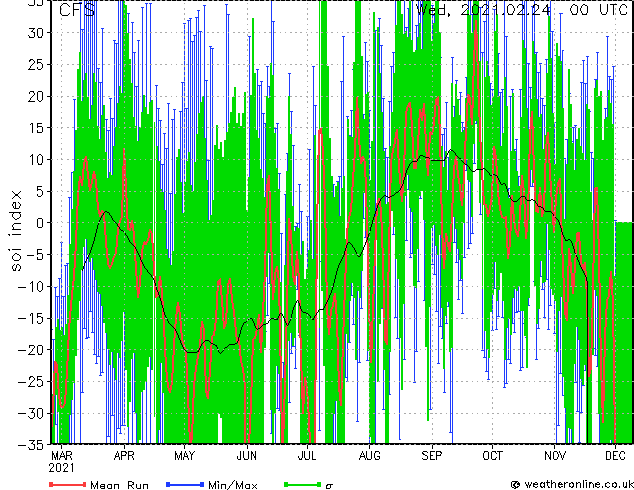The image size is (634, 490).
Task: Click the y-axis value 20
Action: tap(37, 96)
